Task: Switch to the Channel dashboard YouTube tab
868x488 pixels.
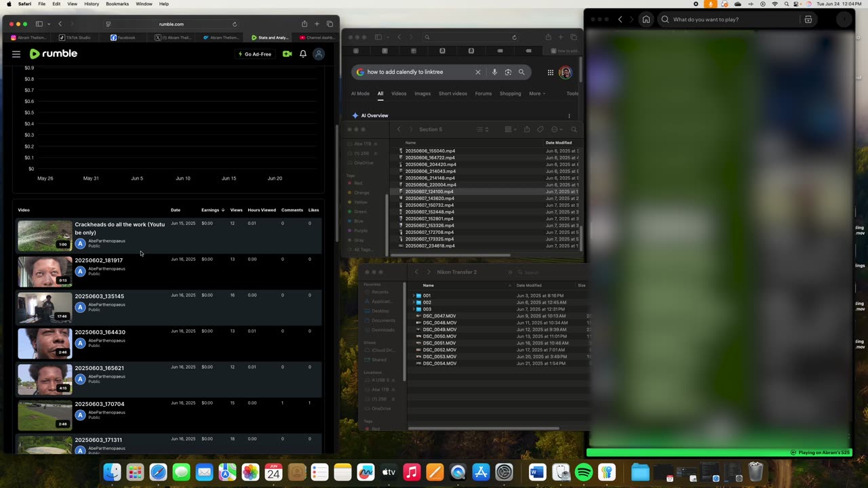Action: (317, 38)
